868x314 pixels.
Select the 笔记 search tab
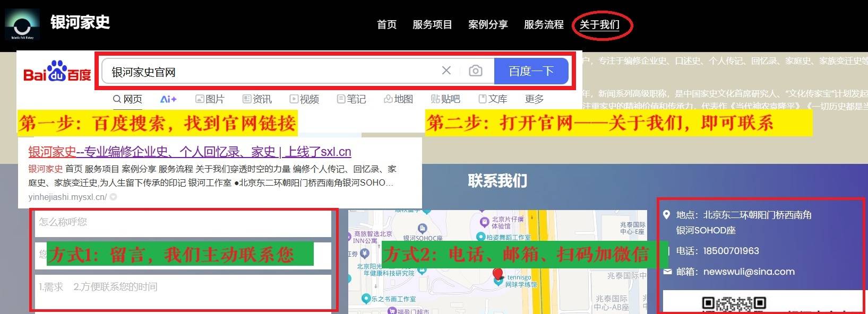[x=351, y=99]
